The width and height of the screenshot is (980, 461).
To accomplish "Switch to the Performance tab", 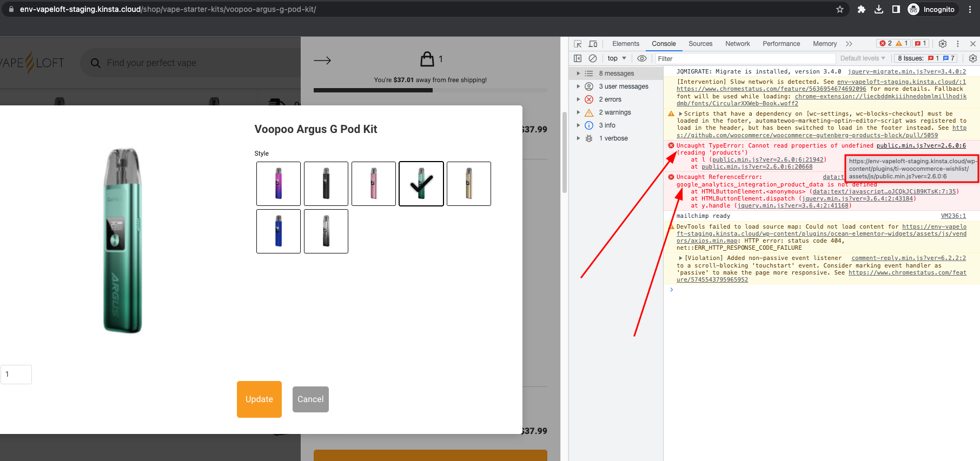I will (x=781, y=44).
